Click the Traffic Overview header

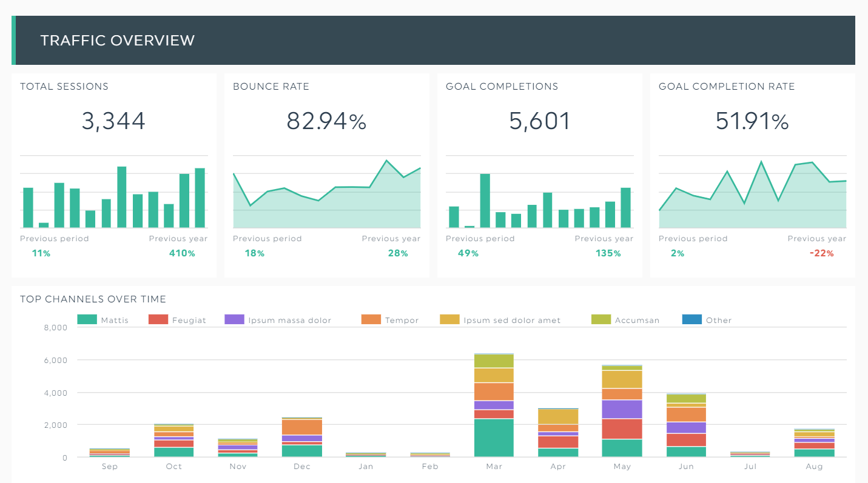click(x=118, y=40)
